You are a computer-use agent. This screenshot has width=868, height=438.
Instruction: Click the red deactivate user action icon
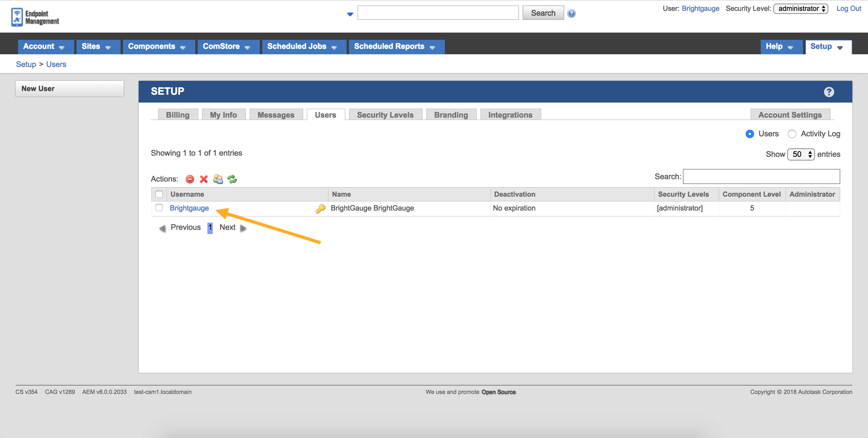click(x=190, y=179)
